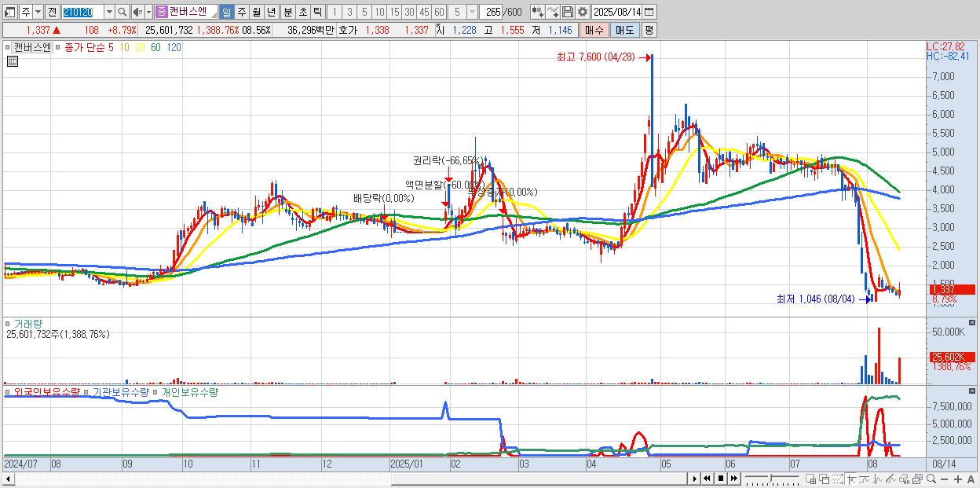This screenshot has width=980, height=488.
Task: Click the chart line tools icon
Action: (x=554, y=12)
